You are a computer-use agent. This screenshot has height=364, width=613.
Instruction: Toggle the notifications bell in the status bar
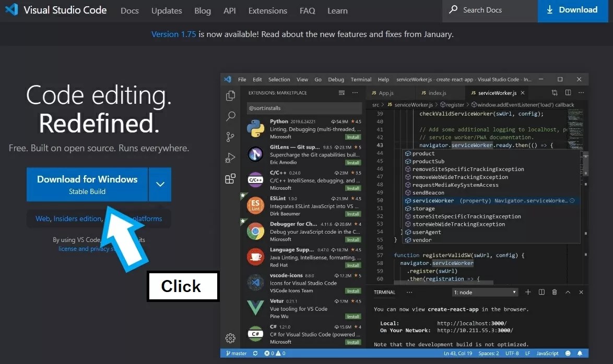(x=580, y=353)
